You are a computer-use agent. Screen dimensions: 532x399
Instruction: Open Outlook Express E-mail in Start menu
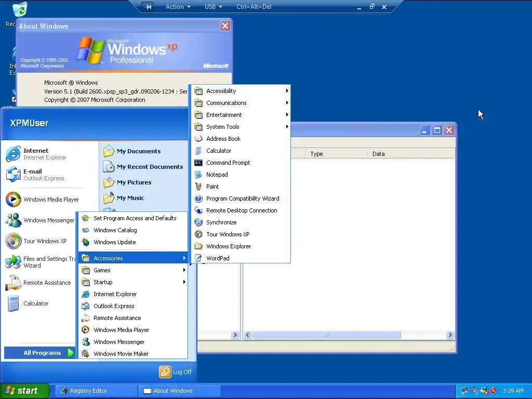click(x=35, y=175)
